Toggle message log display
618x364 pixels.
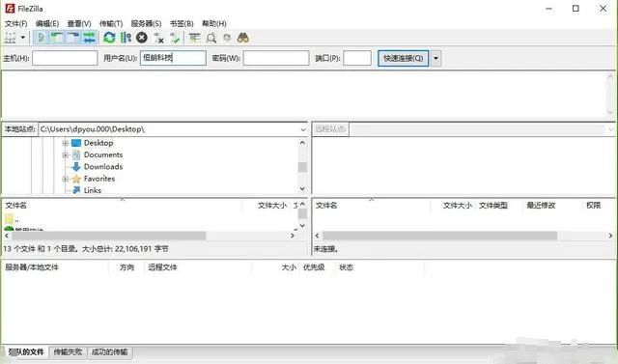click(41, 38)
